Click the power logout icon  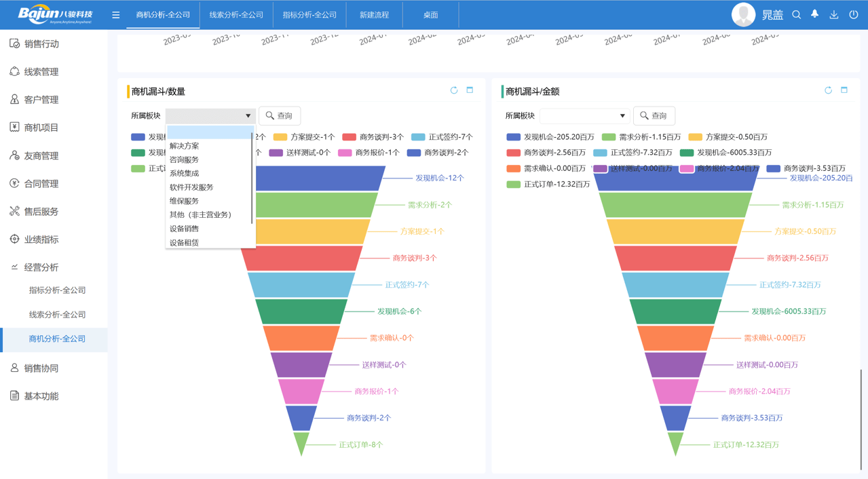(854, 15)
